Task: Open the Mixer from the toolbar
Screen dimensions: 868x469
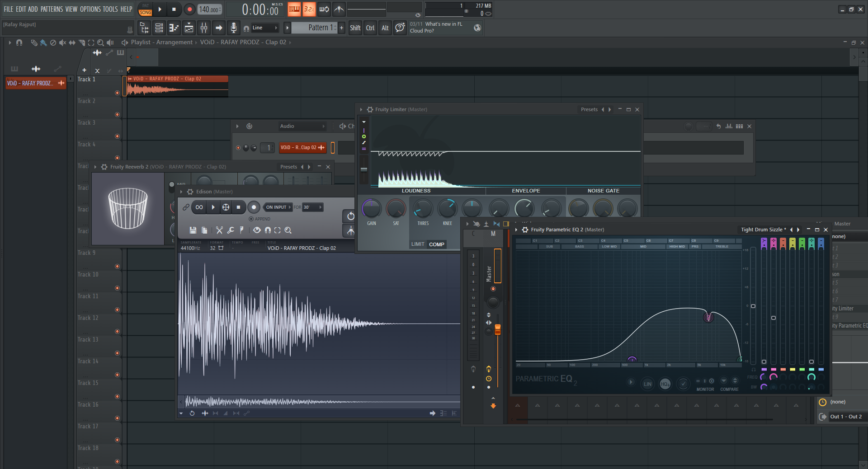Action: point(204,28)
